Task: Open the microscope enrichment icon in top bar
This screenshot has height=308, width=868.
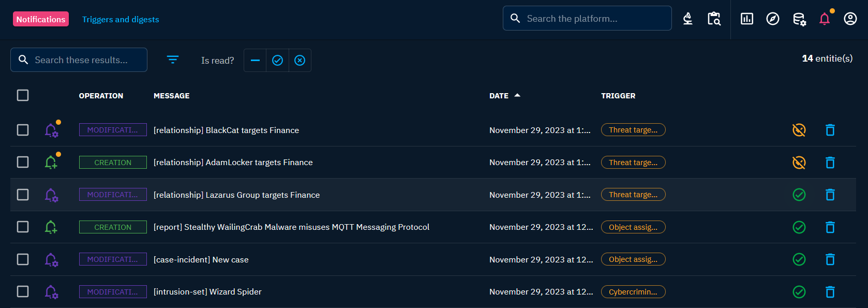Action: pyautogui.click(x=687, y=19)
